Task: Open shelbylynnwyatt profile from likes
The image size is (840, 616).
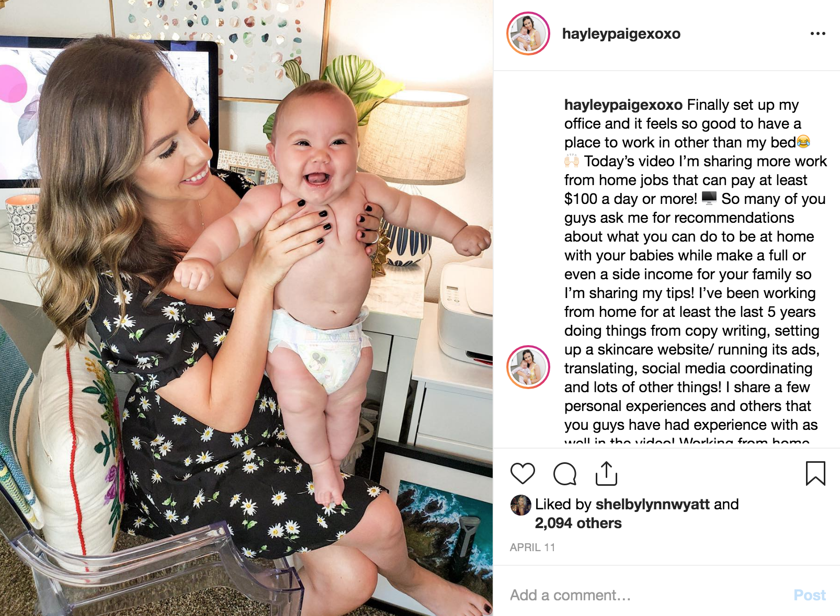Action: coord(652,504)
